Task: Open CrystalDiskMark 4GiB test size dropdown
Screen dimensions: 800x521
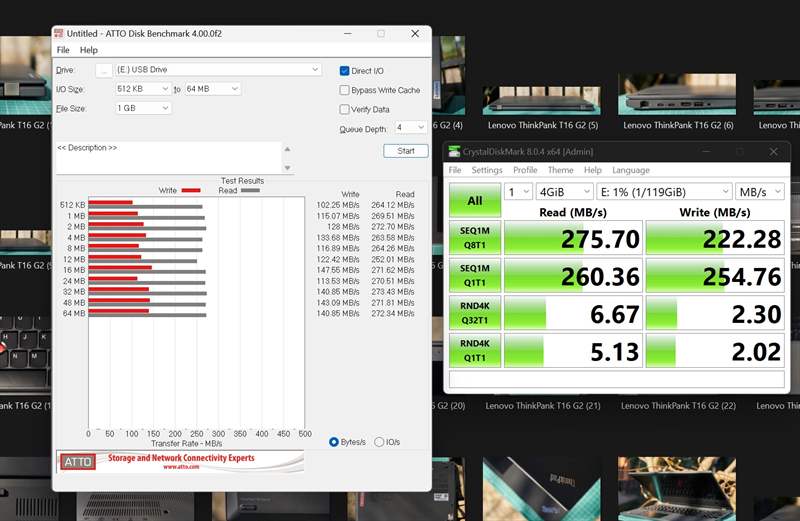Action: coord(564,192)
